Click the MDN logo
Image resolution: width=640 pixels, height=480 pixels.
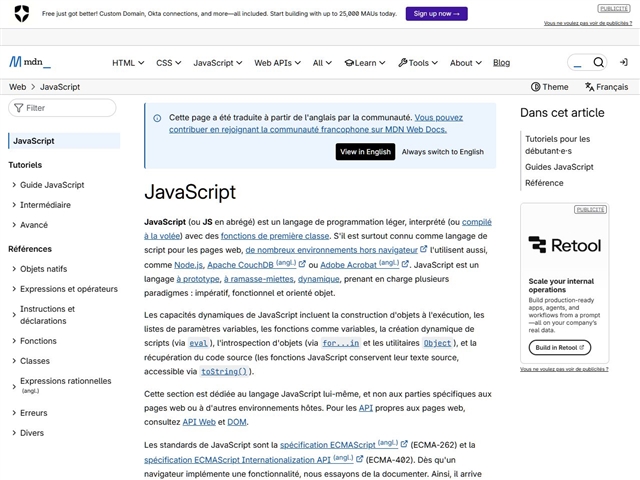click(x=30, y=62)
